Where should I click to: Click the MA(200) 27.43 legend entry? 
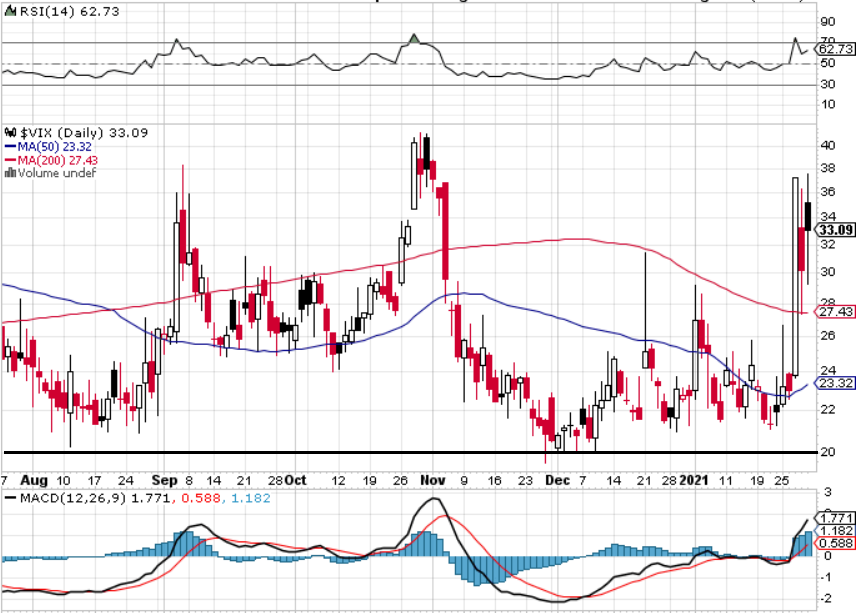(x=51, y=160)
